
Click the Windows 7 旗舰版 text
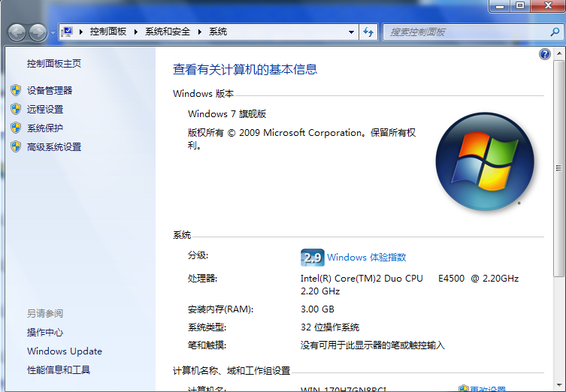[227, 114]
